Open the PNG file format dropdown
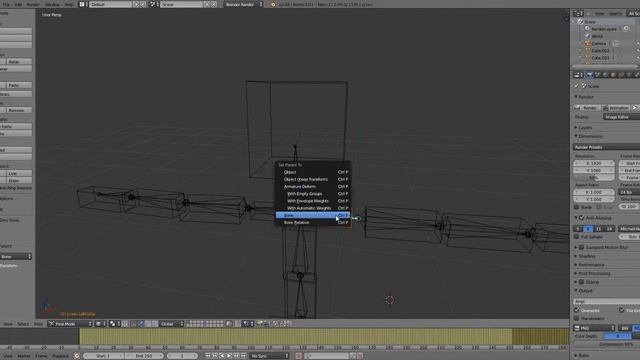The height and width of the screenshot is (360, 640). click(594, 328)
